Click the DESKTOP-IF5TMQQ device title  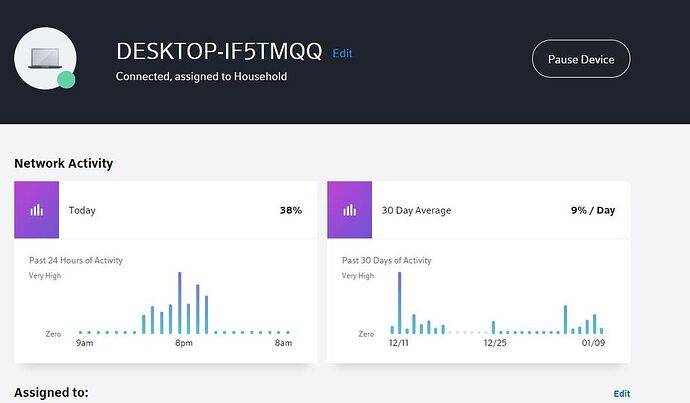pyautogui.click(x=219, y=52)
